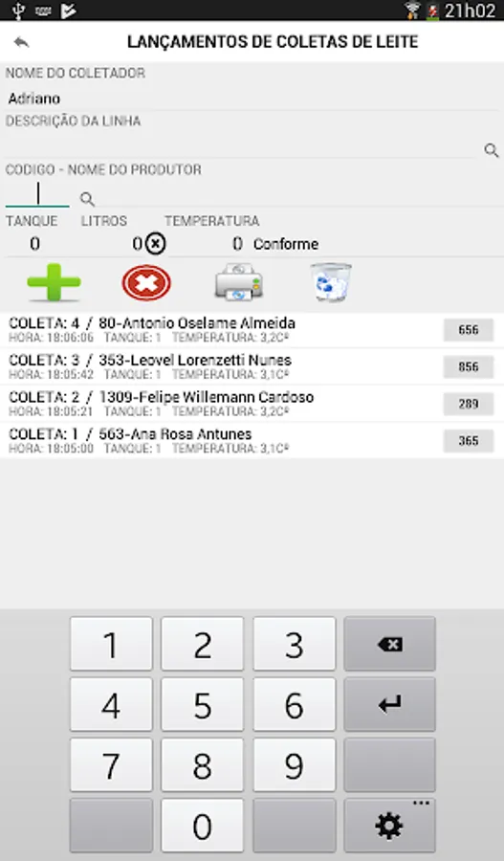The image size is (504, 861).
Task: Open the Descrição da Linha search magnifier
Action: pos(492,150)
